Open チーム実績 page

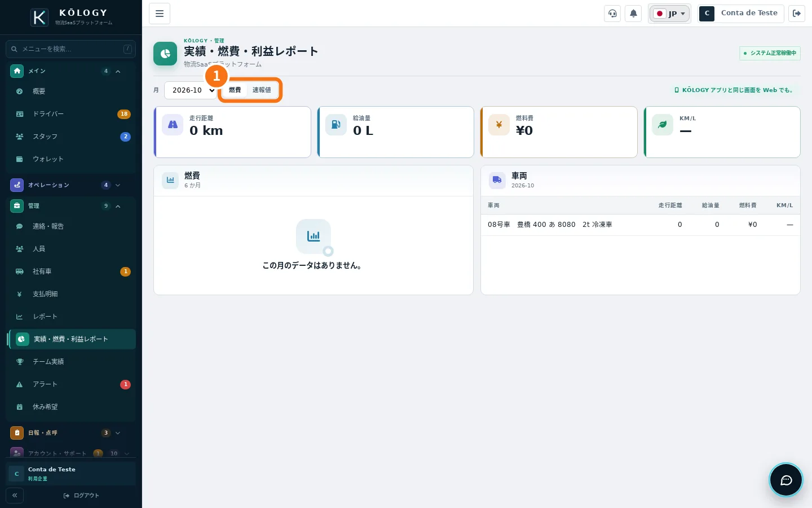(x=71, y=362)
